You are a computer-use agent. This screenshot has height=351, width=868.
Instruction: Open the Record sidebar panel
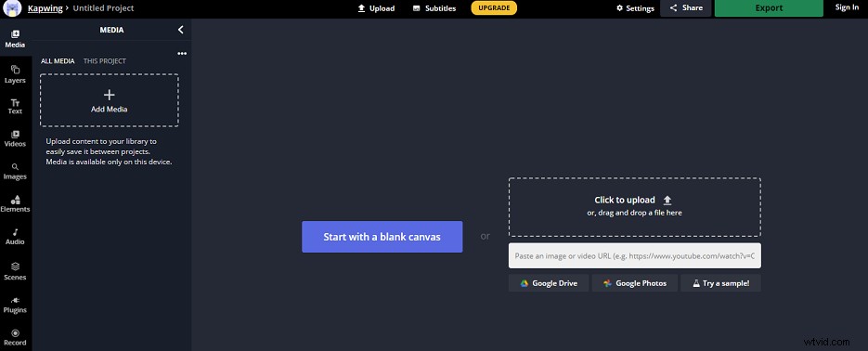click(15, 337)
